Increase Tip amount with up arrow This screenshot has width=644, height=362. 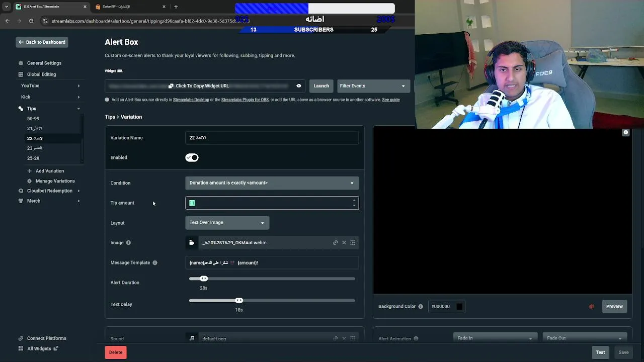(x=354, y=201)
